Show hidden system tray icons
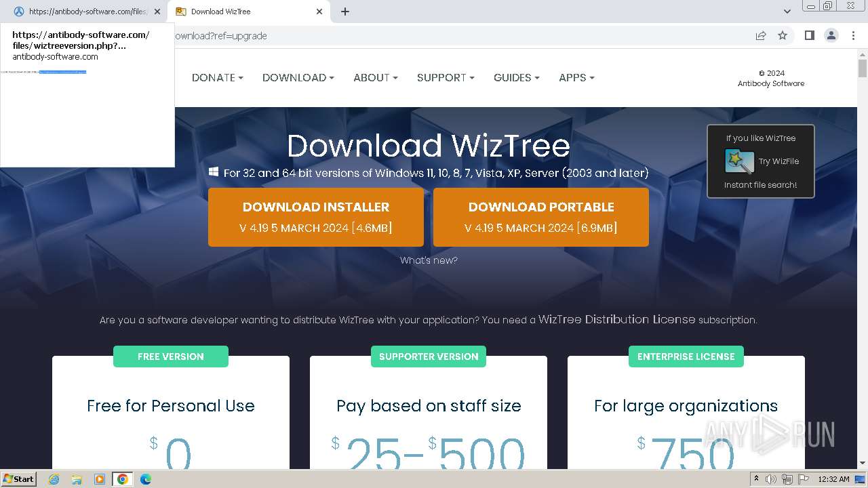Screen dimensions: 868x488 coord(756,479)
